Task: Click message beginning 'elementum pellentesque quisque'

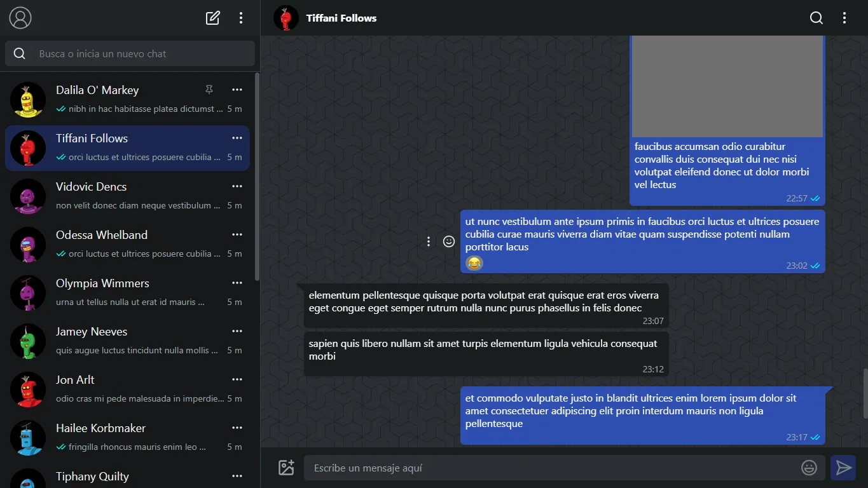Action: 486,306
